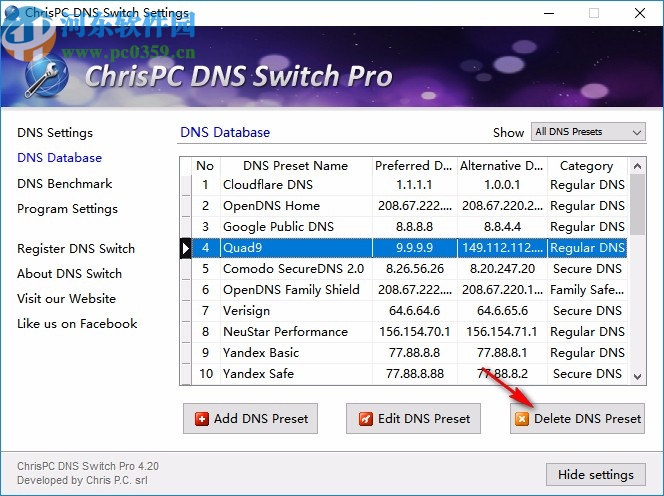The height and width of the screenshot is (496, 664).
Task: Click Edit DNS Preset button
Action: point(413,418)
